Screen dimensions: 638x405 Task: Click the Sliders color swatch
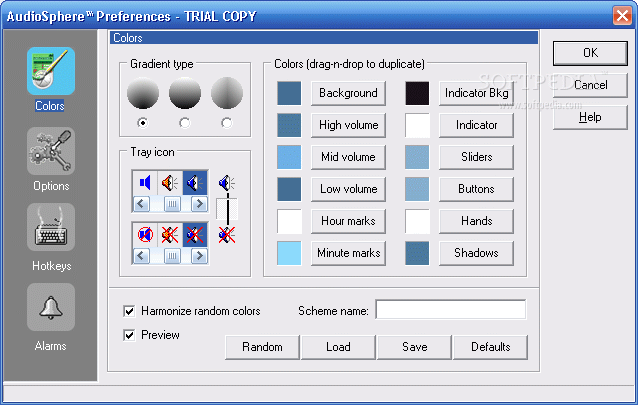[x=417, y=157]
